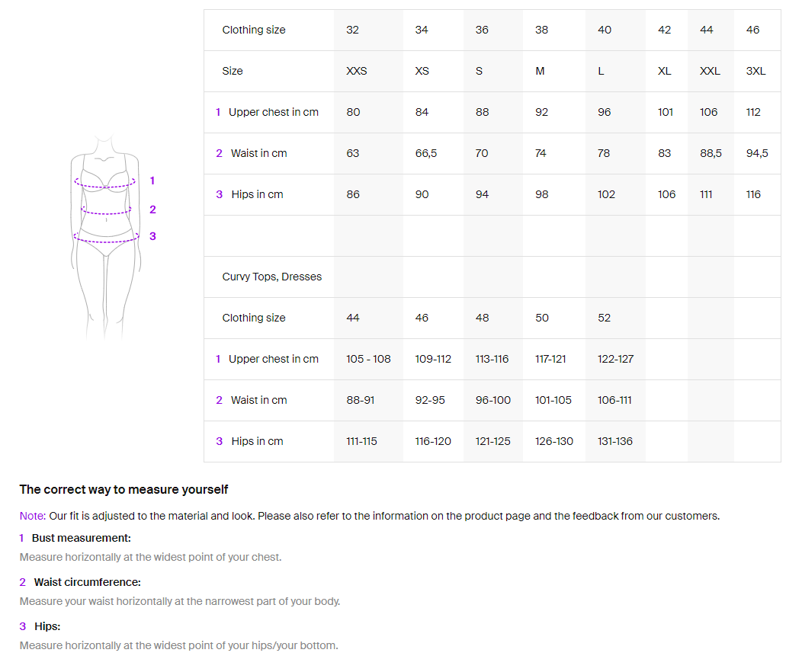Click the Hips: heading in the measuring guide
Screen dimensions: 802x672
tap(47, 626)
